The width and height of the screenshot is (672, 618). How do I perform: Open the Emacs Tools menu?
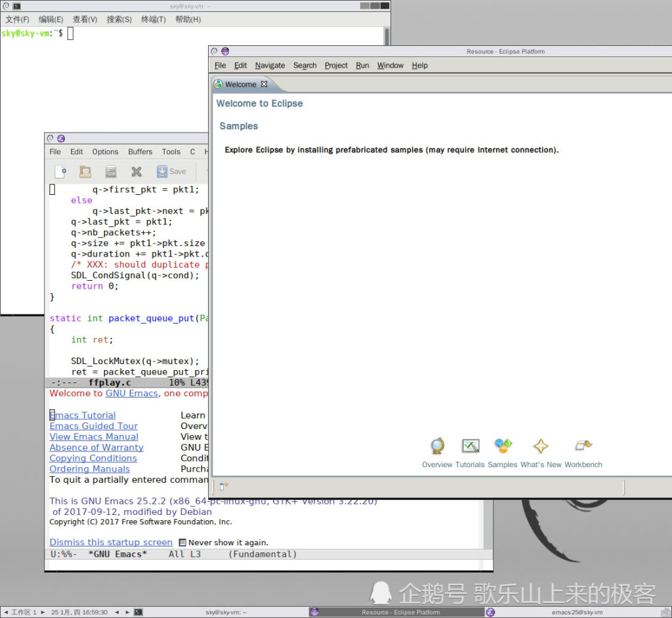[x=171, y=152]
